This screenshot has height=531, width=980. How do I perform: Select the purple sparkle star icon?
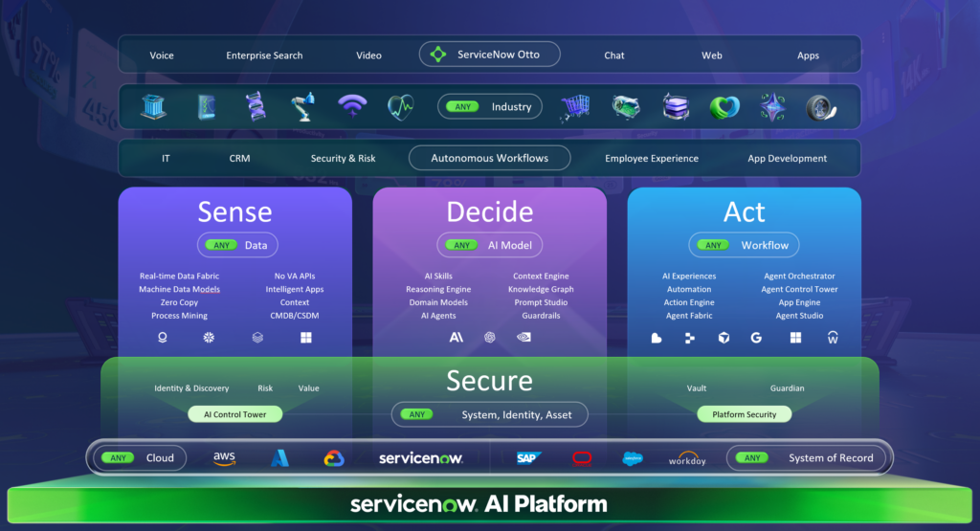(x=772, y=107)
